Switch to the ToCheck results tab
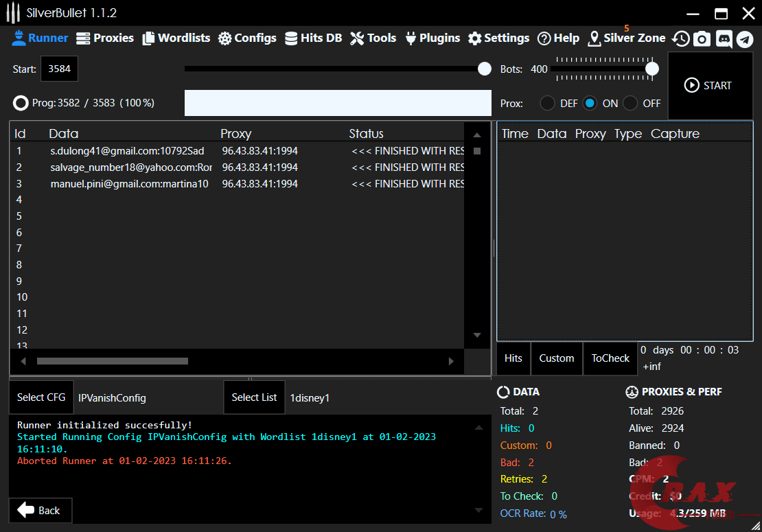Viewport: 762px width, 532px height. pyautogui.click(x=610, y=358)
